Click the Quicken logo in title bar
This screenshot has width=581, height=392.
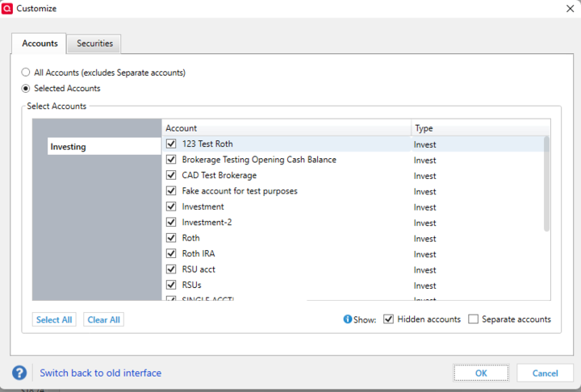pos(8,8)
